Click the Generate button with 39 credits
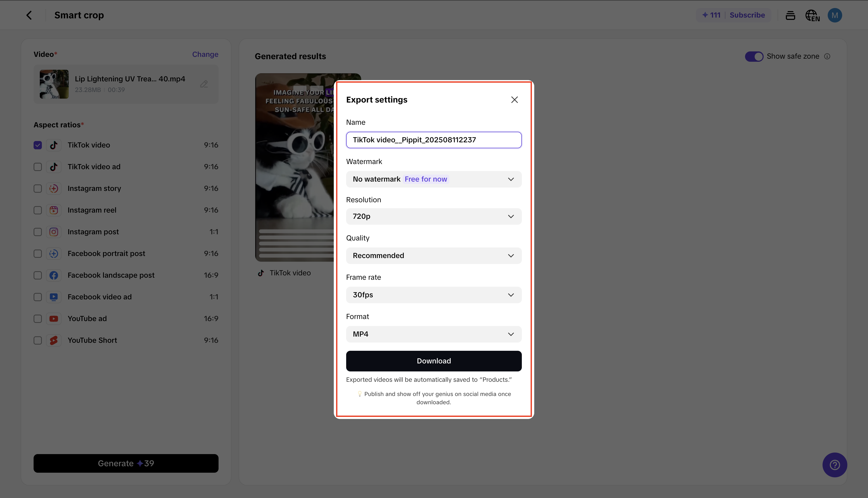This screenshot has height=498, width=868. (126, 463)
